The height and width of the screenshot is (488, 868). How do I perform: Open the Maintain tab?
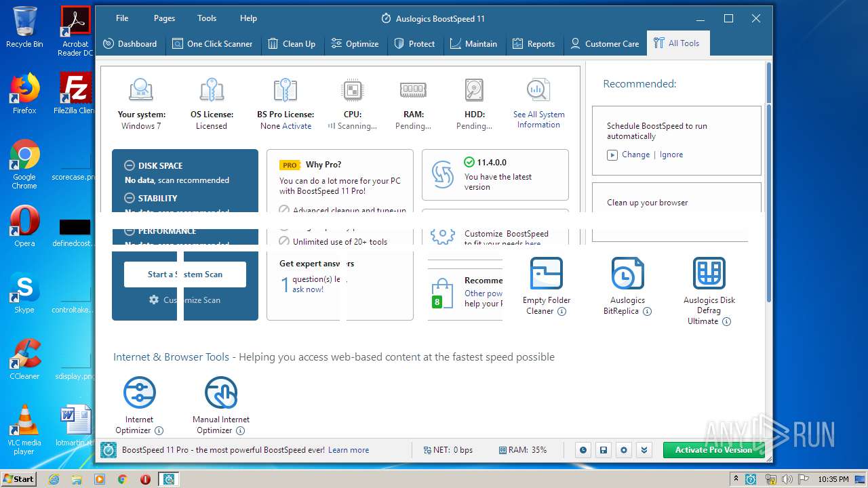pyautogui.click(x=473, y=43)
